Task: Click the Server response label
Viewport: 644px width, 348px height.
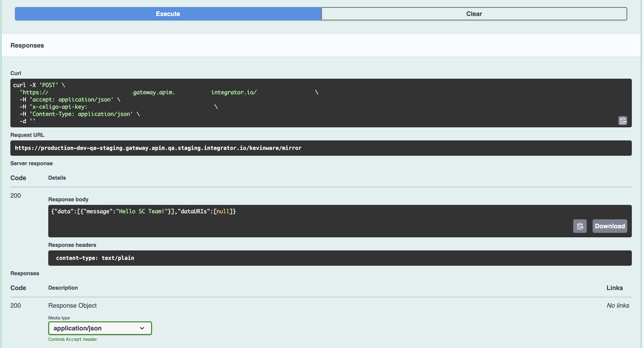Action: (x=31, y=163)
